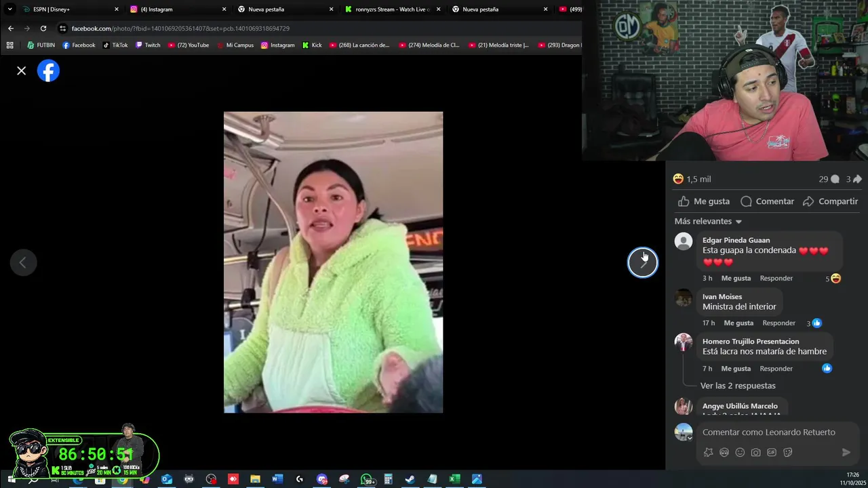
Task: Click Ivan Moises avatar
Action: (x=684, y=298)
